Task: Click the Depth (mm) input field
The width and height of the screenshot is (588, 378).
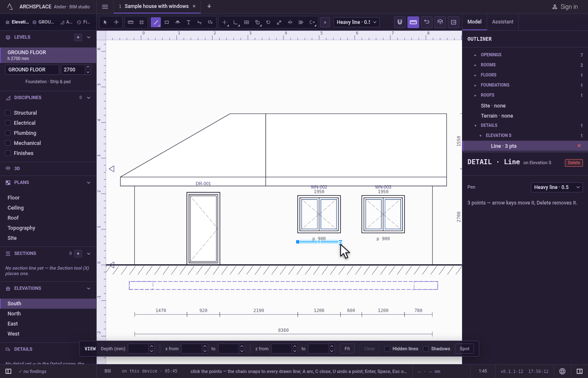Action: [x=138, y=349]
